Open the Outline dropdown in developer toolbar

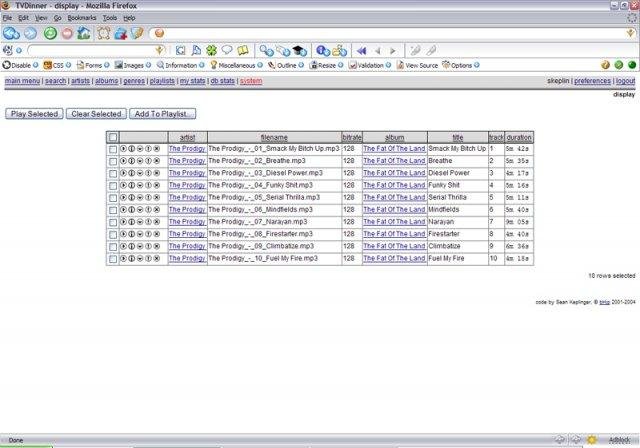286,65
